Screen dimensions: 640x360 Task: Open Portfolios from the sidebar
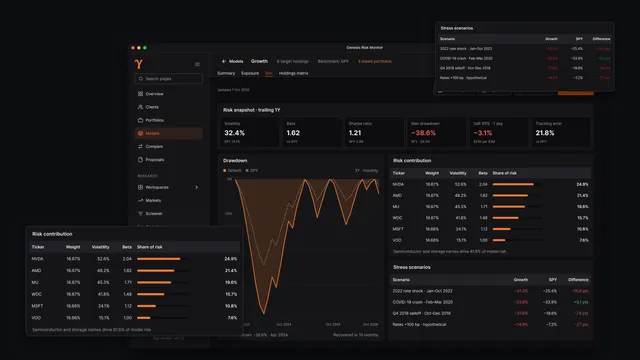click(169, 120)
